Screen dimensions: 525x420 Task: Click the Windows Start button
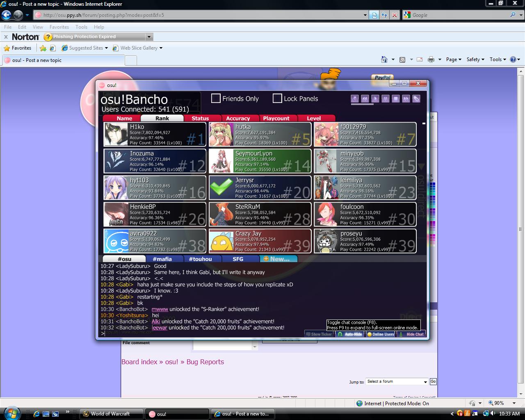(12, 413)
